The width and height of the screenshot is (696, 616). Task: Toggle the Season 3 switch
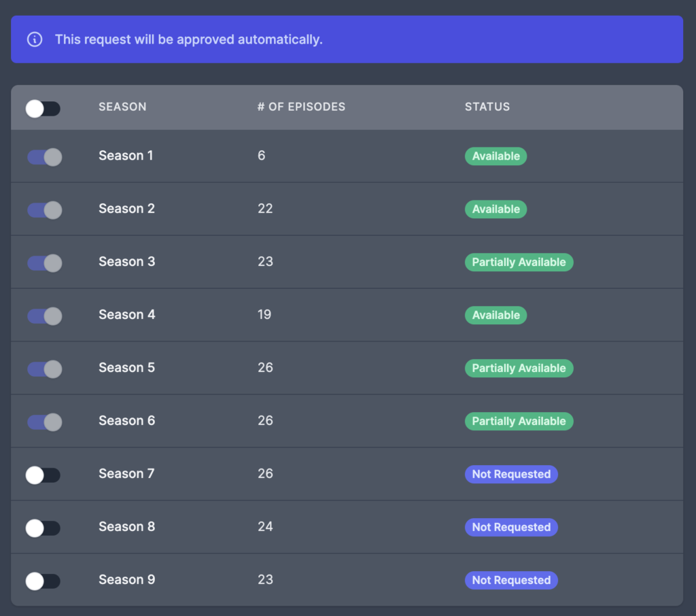coord(44,263)
